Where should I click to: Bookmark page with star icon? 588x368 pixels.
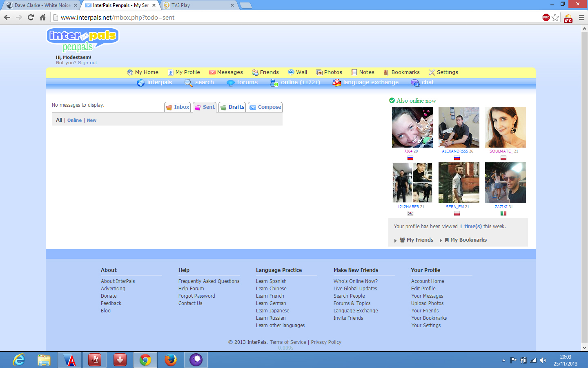(555, 18)
